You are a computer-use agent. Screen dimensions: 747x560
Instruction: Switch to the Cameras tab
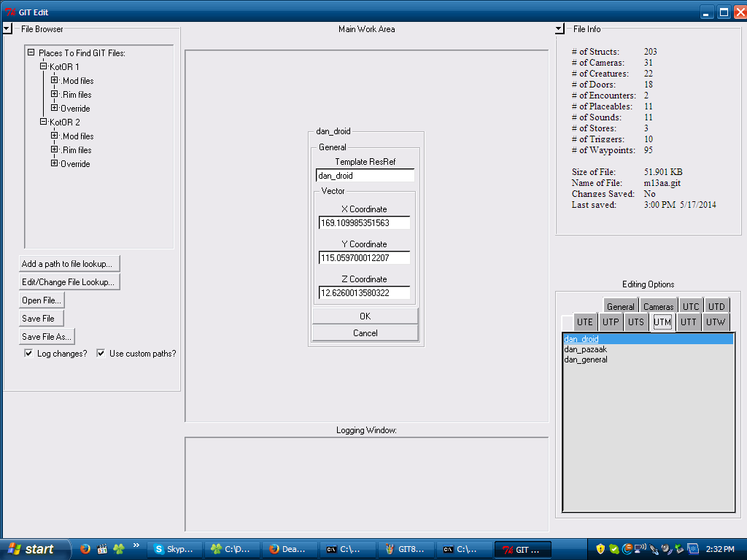[x=659, y=307]
